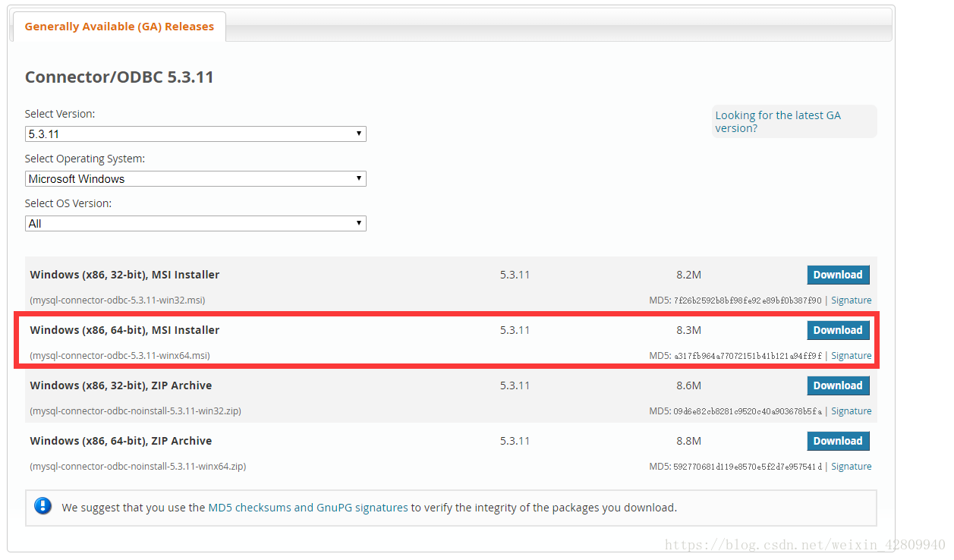The image size is (954, 560).
Task: Click the MD5 hash of the 64-bit MSI
Action: click(x=748, y=356)
